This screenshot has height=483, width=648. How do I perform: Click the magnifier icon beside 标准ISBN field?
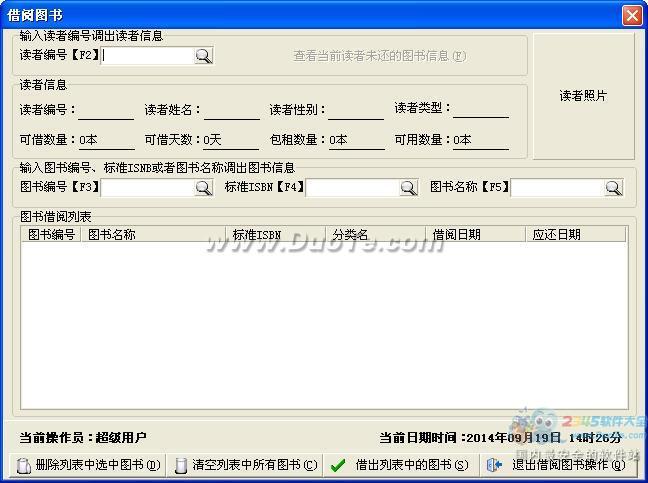click(408, 187)
